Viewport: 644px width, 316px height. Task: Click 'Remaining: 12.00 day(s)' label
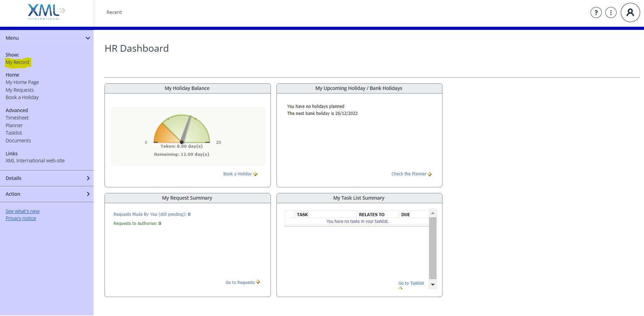(x=181, y=154)
